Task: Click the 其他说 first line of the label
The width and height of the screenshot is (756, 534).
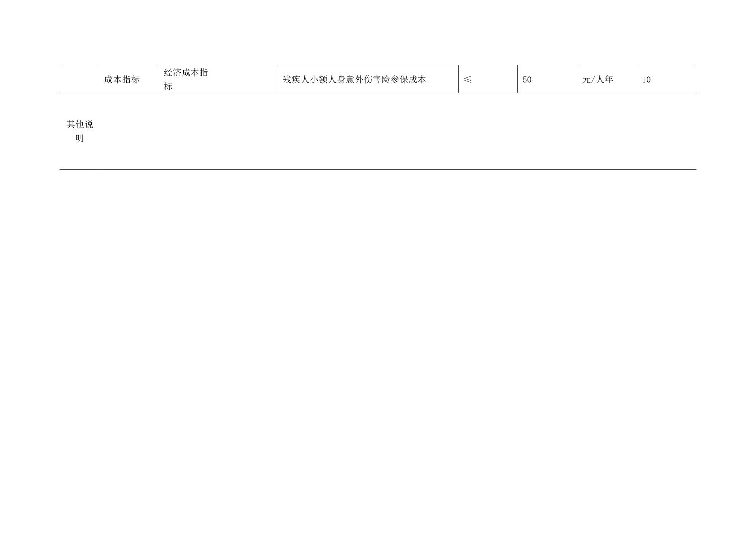Action: (x=80, y=124)
